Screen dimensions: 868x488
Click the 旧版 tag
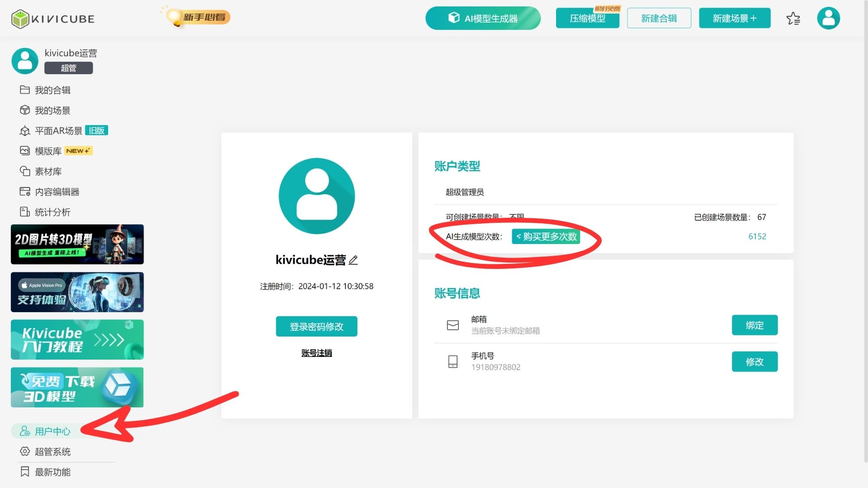(x=96, y=130)
